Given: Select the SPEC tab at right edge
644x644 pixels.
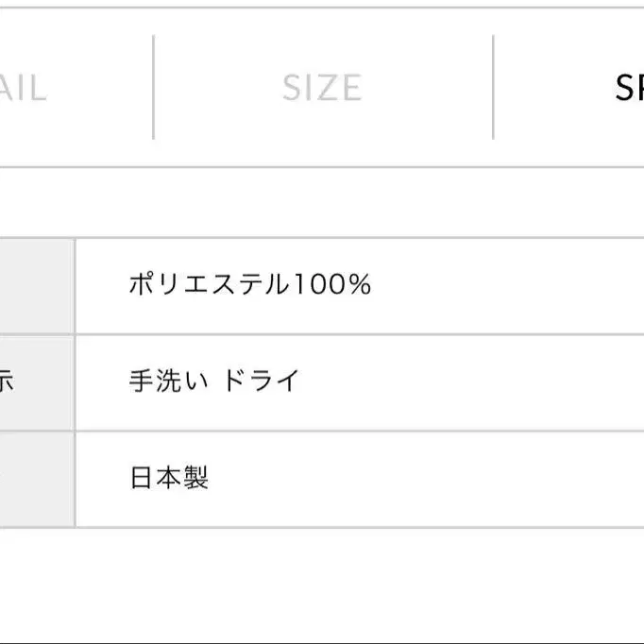Looking at the screenshot, I should 629,89.
